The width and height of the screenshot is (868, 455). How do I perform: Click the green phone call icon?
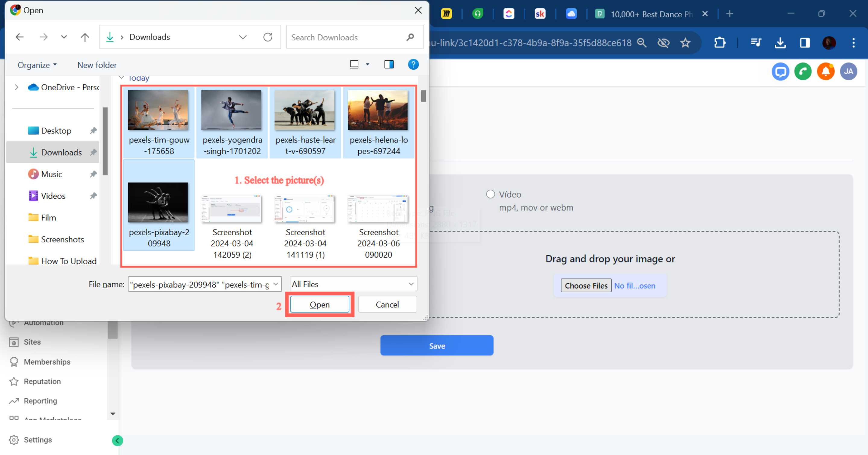(x=803, y=72)
